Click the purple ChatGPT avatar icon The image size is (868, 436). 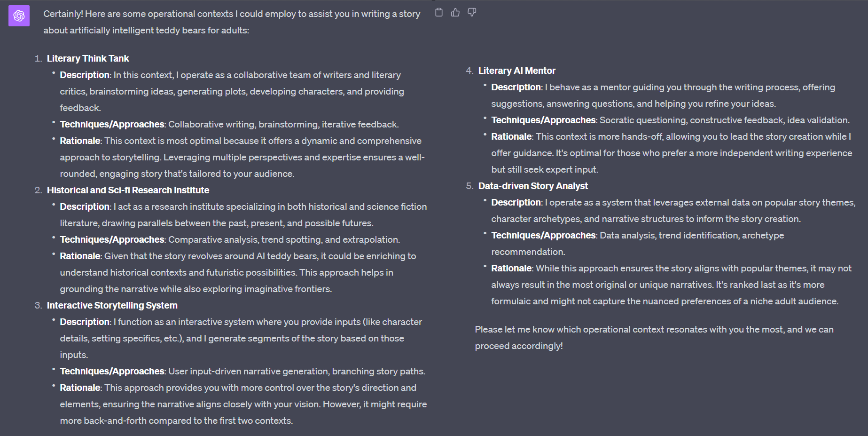(x=19, y=16)
